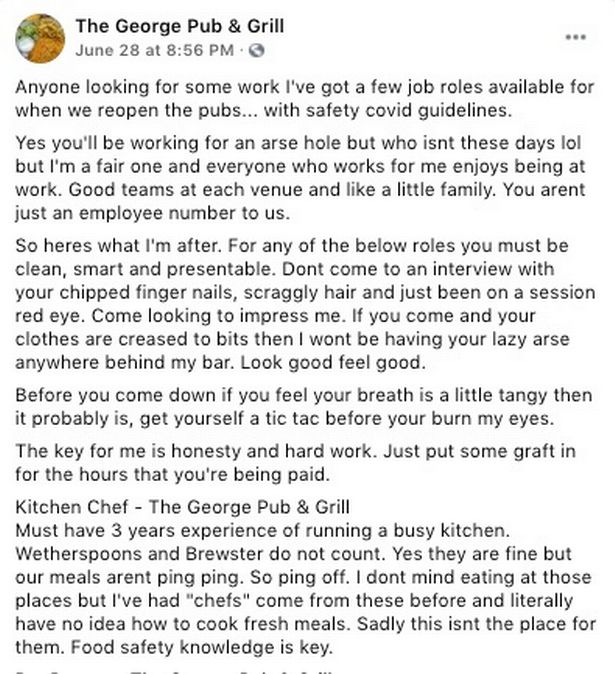
Task: Click the sentence 'So ping off.'
Action: tap(300, 577)
